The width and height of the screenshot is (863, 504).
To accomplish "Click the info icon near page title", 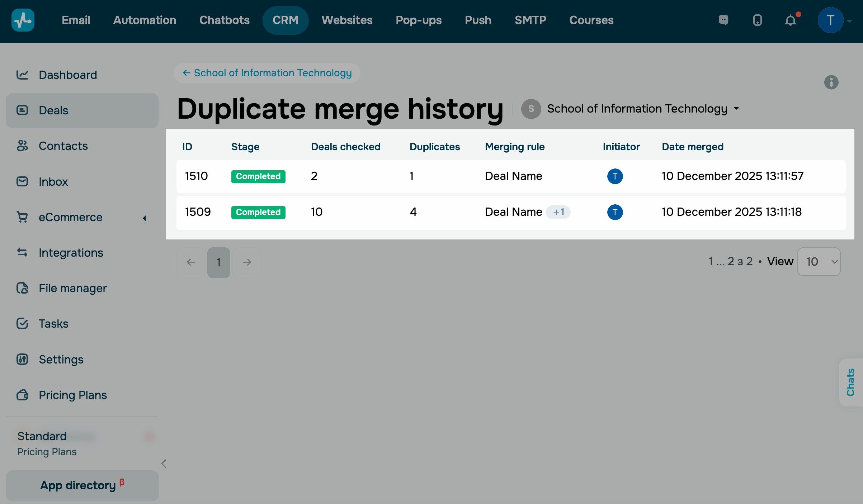I will click(x=831, y=82).
